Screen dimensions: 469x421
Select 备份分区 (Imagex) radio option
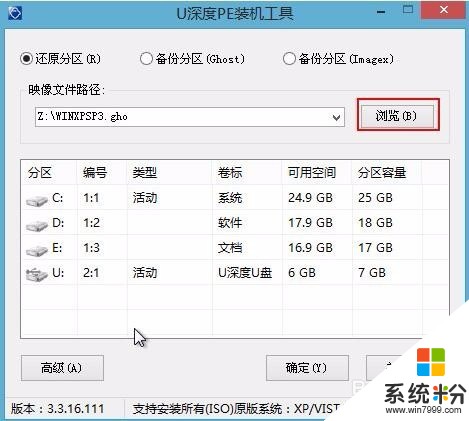tap(289, 59)
